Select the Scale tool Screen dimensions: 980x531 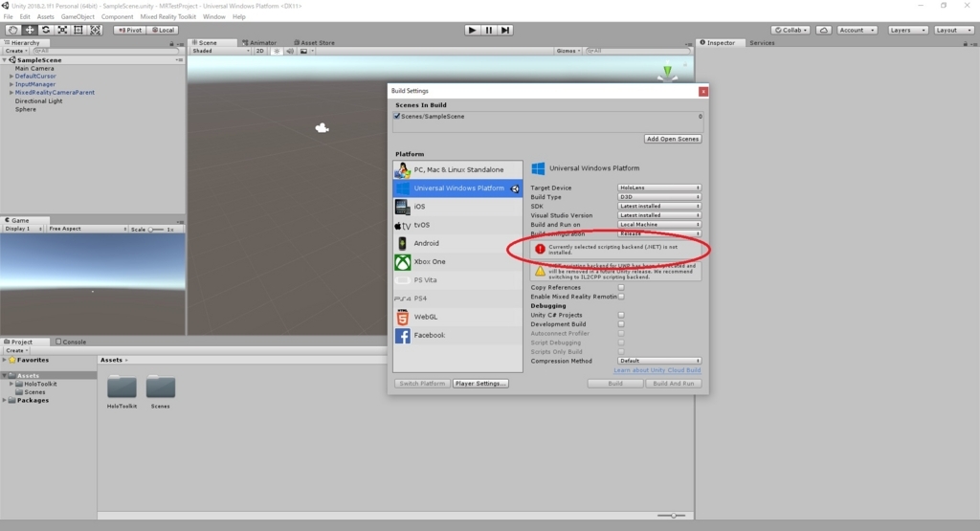[x=62, y=30]
